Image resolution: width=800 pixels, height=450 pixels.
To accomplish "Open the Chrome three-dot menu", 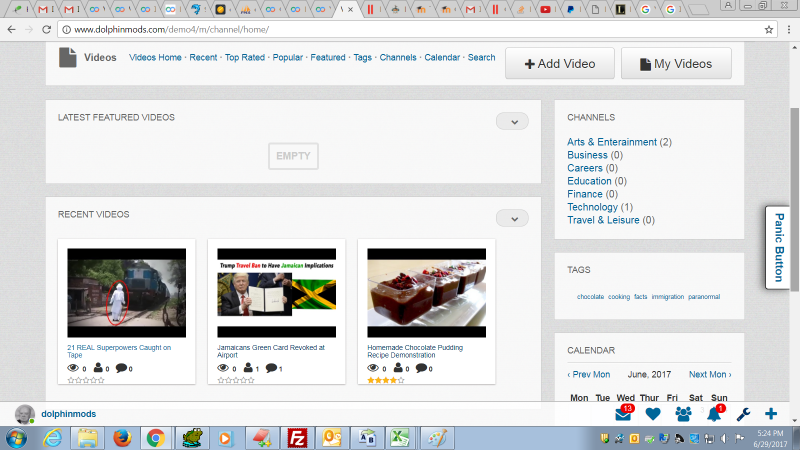I will pos(789,30).
